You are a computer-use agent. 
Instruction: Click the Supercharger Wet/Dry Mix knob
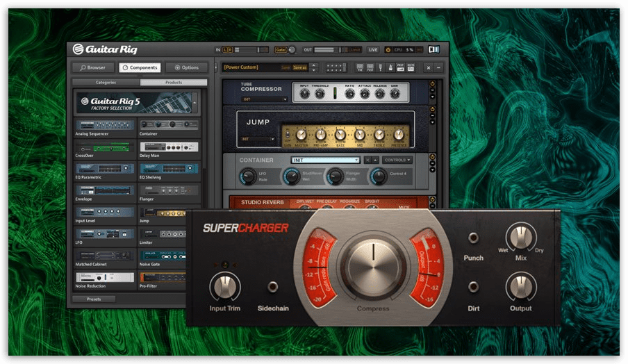pyautogui.click(x=520, y=237)
